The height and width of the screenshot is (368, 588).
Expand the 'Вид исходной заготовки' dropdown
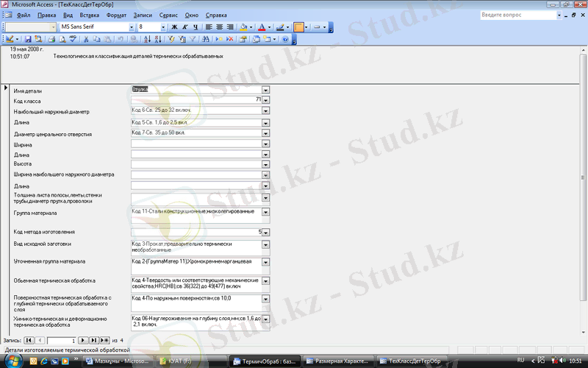click(265, 245)
